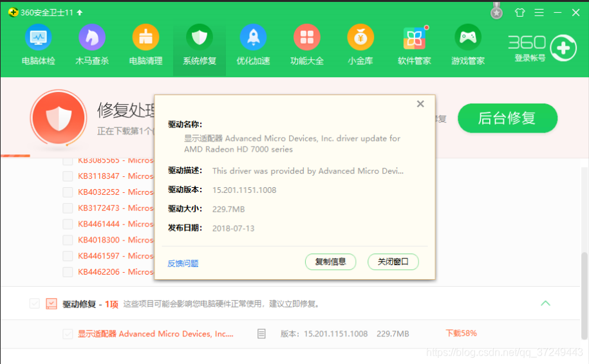The image size is (589, 364).
Task: Click the 360 login plus icon
Action: [563, 48]
